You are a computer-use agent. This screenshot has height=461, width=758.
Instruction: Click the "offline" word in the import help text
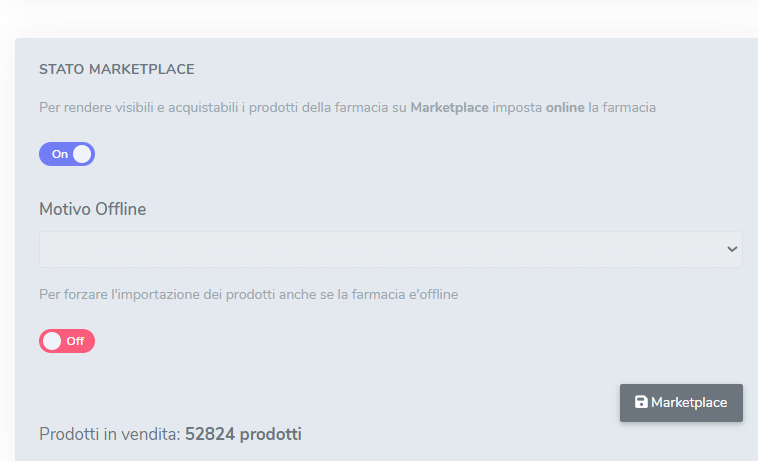click(x=435, y=295)
